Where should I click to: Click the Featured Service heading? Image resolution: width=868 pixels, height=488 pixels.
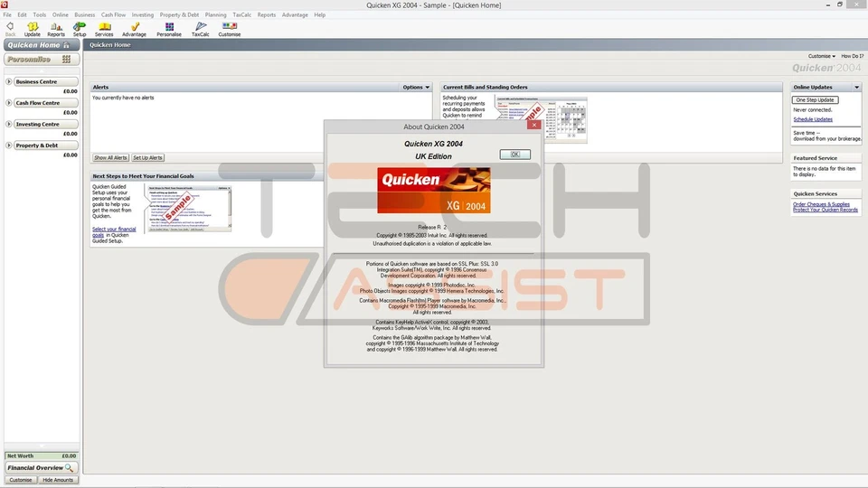point(815,158)
